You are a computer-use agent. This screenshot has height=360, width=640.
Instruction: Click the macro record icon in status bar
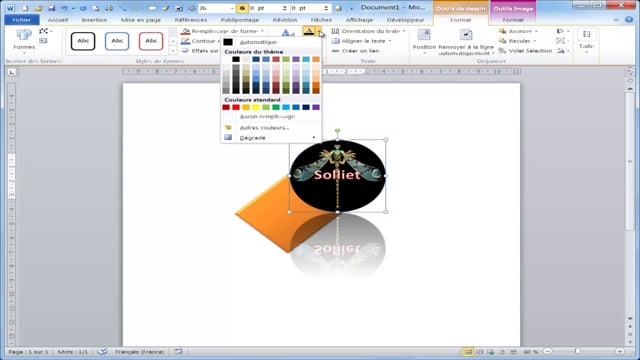tap(178, 351)
